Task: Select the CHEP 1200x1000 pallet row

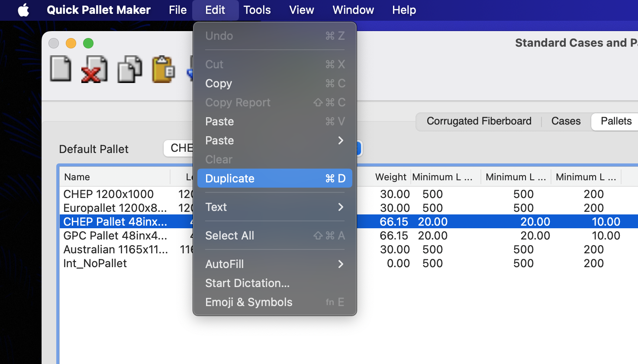Action: 348,194
